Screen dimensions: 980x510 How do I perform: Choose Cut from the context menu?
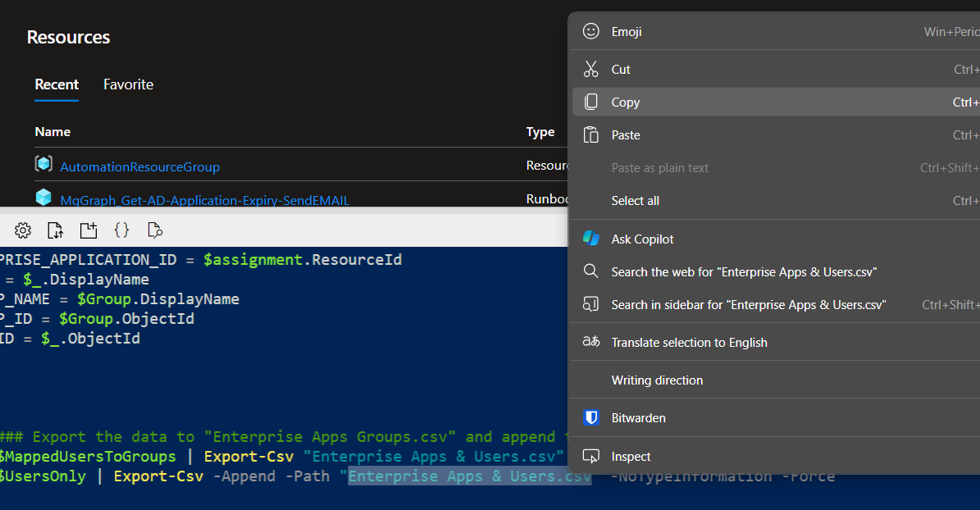(x=621, y=70)
